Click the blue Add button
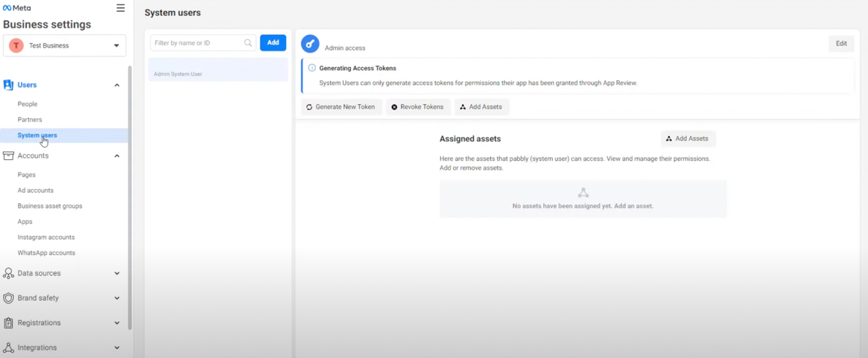This screenshot has width=868, height=358. tap(273, 42)
